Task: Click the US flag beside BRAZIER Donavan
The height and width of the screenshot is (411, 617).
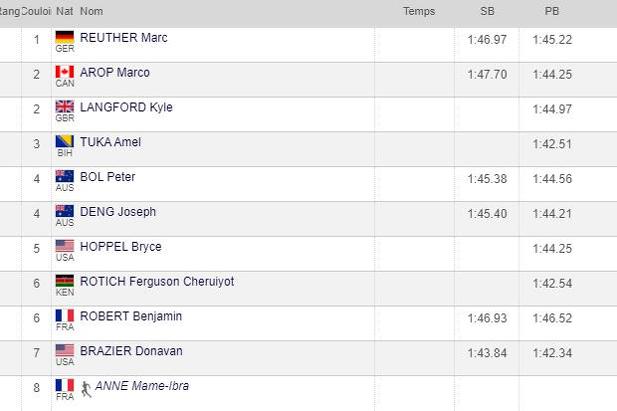Action: pos(65,351)
